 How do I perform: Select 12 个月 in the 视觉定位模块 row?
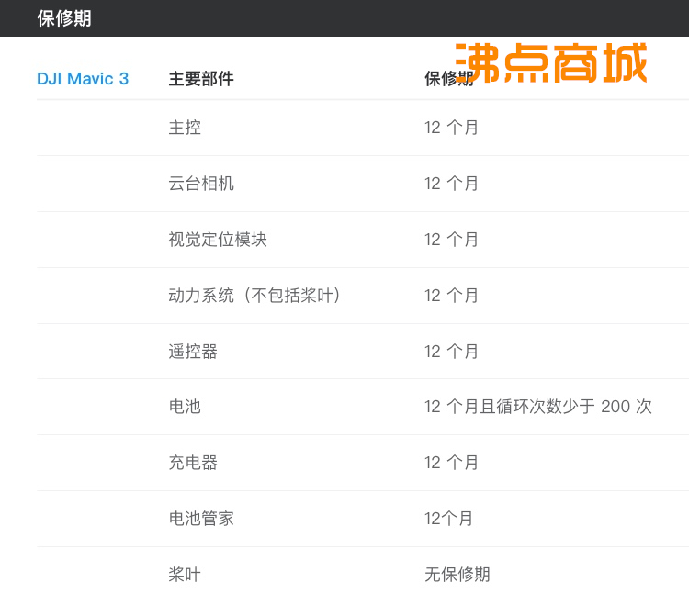451,240
